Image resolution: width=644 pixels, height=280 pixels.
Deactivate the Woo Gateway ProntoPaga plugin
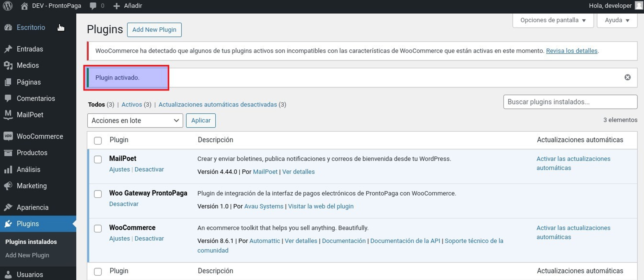[x=124, y=204]
